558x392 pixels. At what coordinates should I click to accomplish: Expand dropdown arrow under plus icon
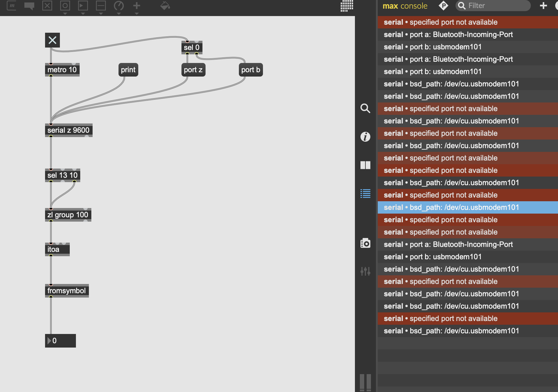[137, 14]
